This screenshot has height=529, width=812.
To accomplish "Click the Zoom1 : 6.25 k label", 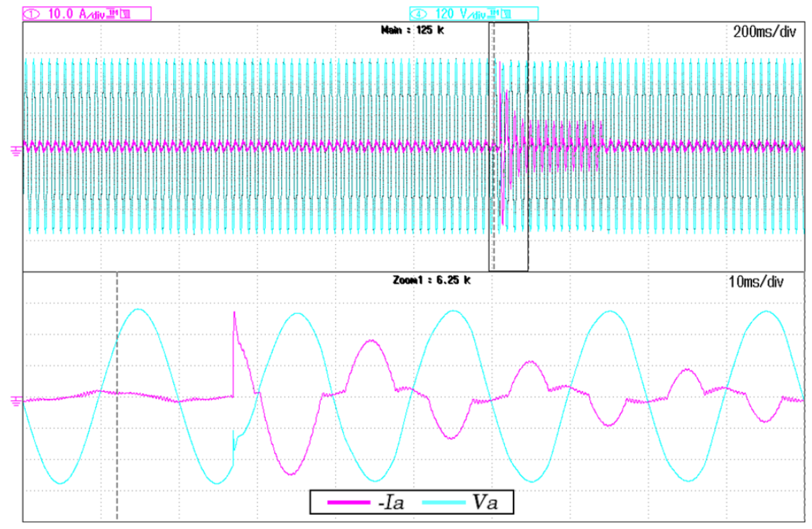I will coord(431,280).
